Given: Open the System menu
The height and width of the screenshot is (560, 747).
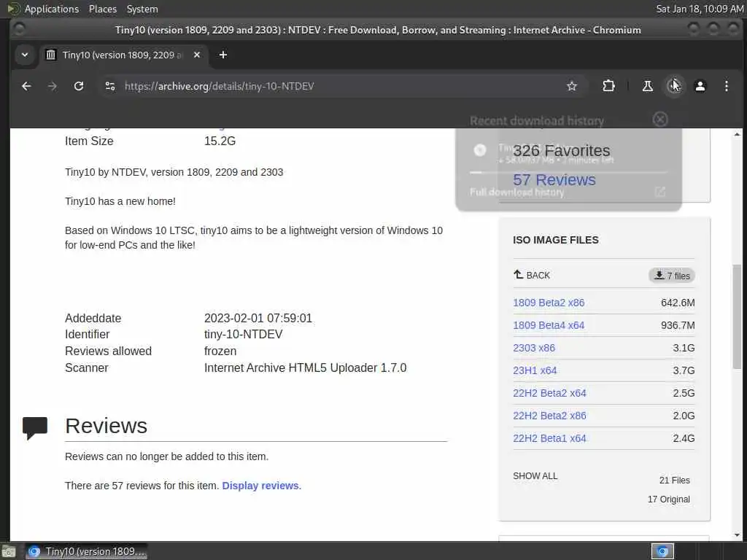Looking at the screenshot, I should coord(142,9).
